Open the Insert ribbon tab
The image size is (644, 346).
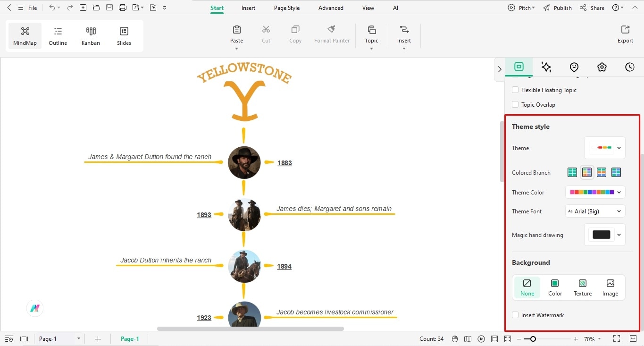click(x=248, y=8)
